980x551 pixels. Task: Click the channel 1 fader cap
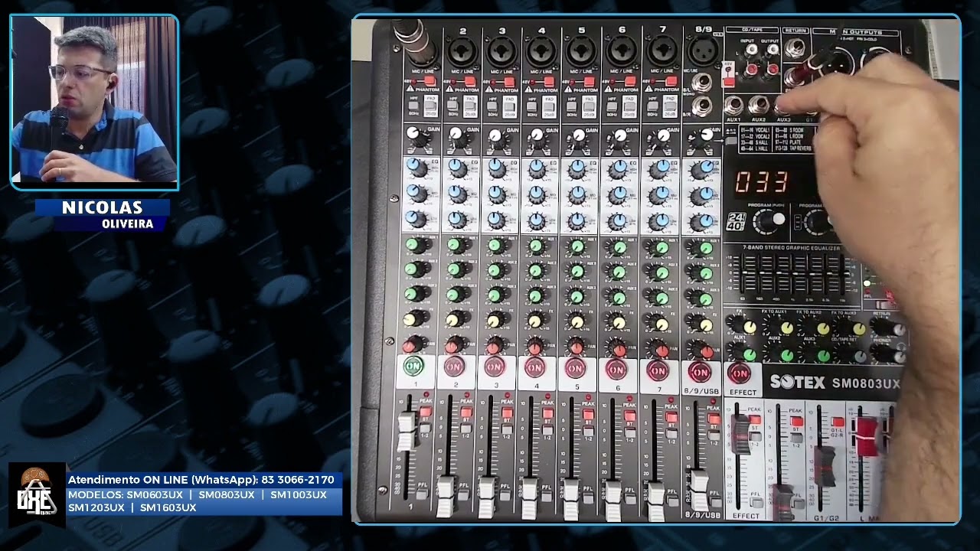click(407, 431)
